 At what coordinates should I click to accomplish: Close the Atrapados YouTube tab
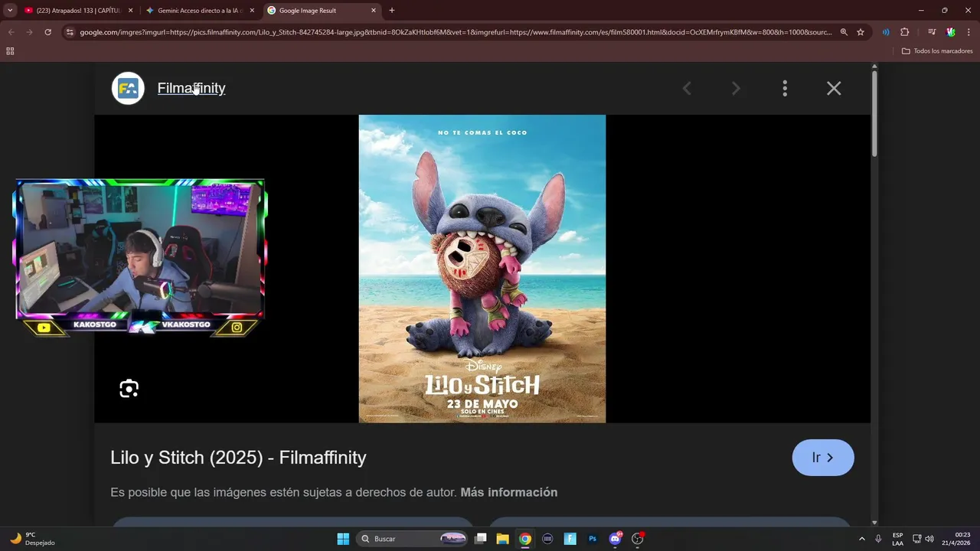click(130, 11)
